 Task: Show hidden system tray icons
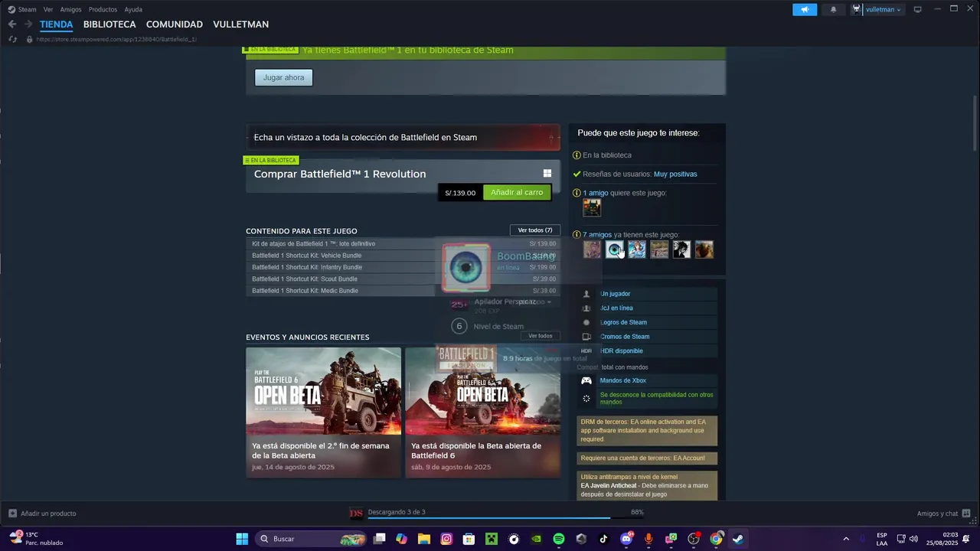coord(846,539)
